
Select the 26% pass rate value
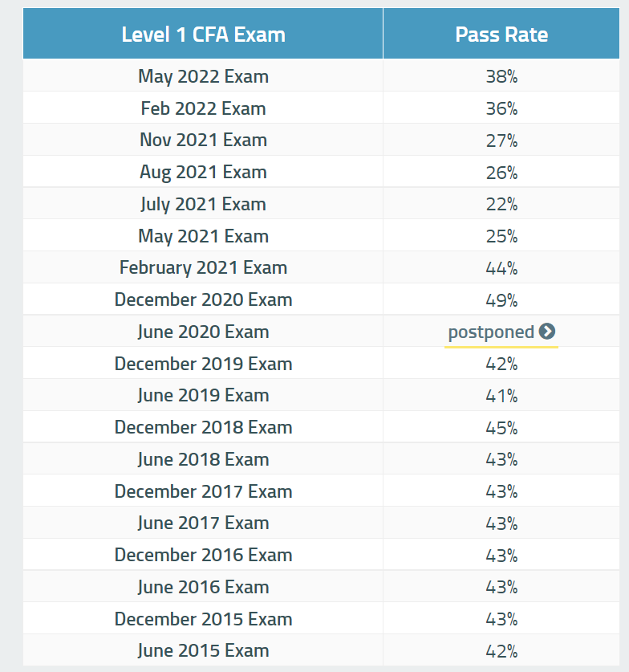coord(501,173)
